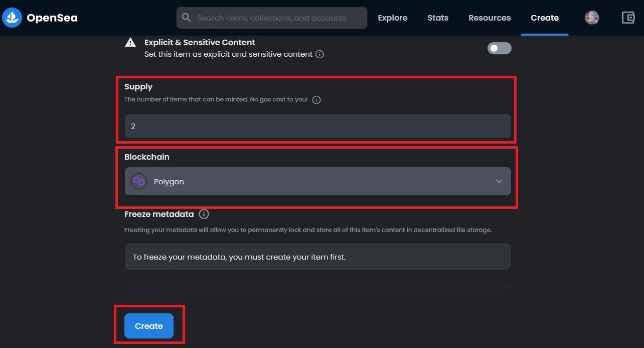Click the search magnifier icon
This screenshot has height=348, width=644.
click(186, 18)
